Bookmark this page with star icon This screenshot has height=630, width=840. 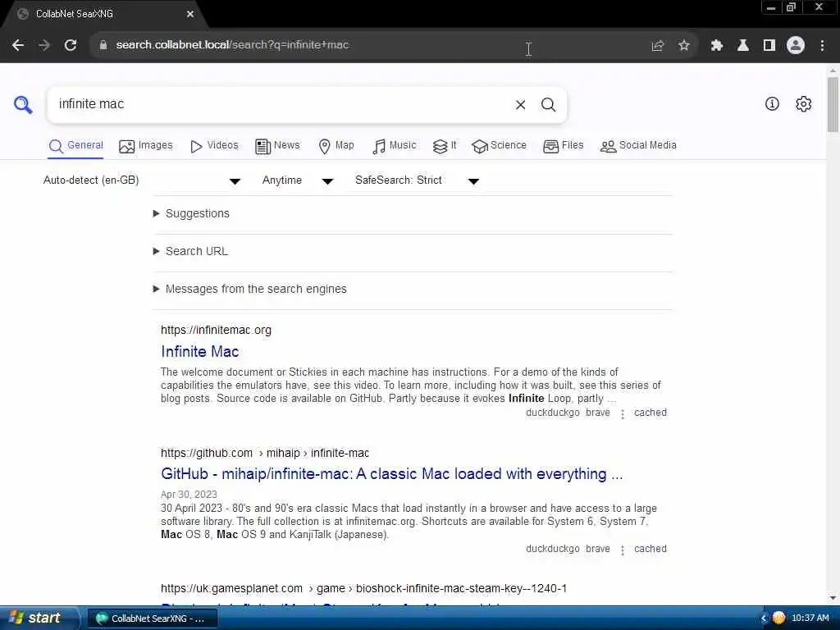[684, 46]
